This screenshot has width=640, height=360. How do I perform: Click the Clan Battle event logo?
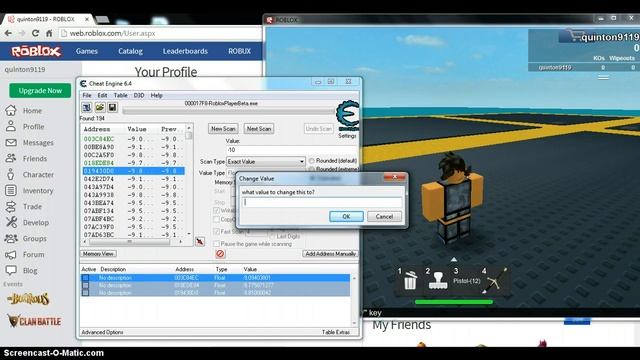(x=34, y=321)
